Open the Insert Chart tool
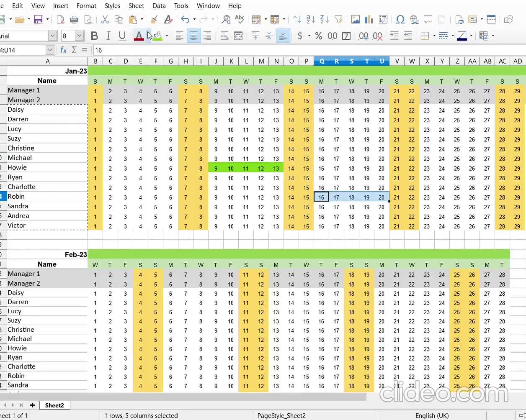 pyautogui.click(x=369, y=20)
